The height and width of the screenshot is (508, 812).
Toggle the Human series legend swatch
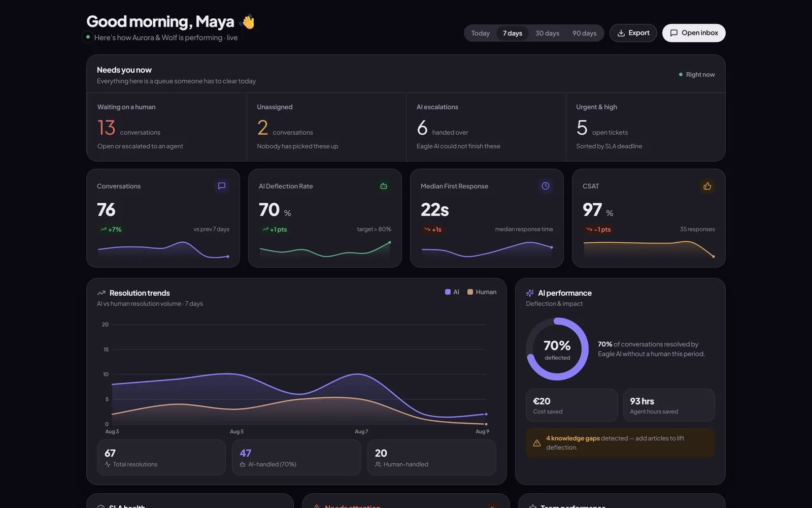470,292
